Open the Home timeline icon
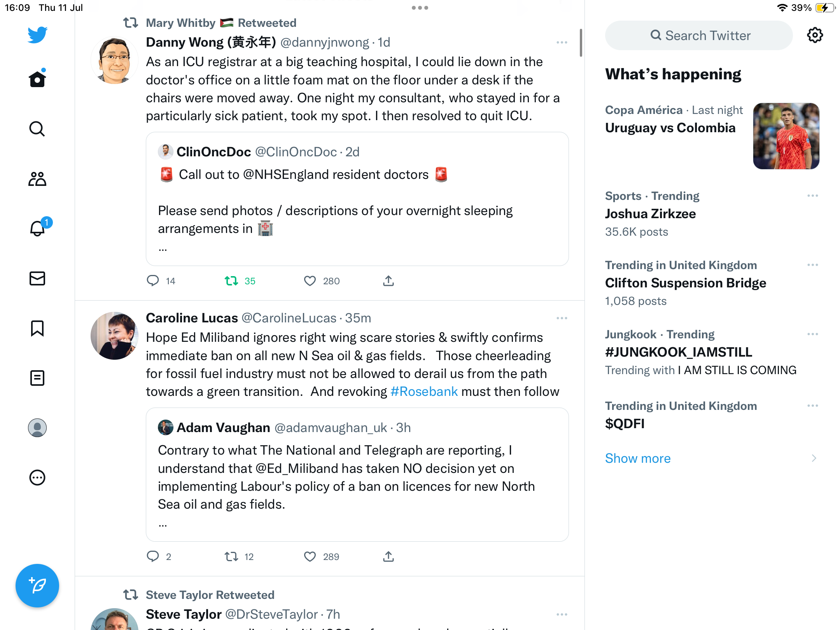Image resolution: width=840 pixels, height=630 pixels. coord(37,79)
